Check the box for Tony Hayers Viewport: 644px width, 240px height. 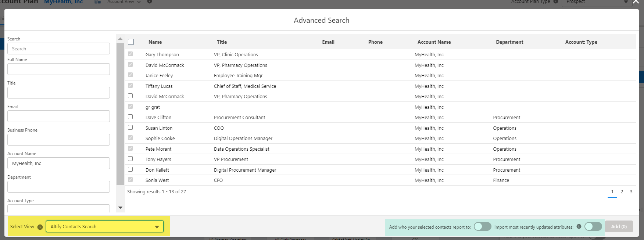pos(130,159)
